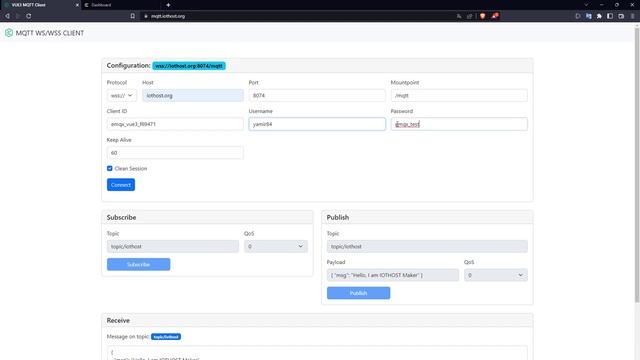
Task: Focus the Mountpoint field showing /mqtt
Action: pyautogui.click(x=459, y=96)
